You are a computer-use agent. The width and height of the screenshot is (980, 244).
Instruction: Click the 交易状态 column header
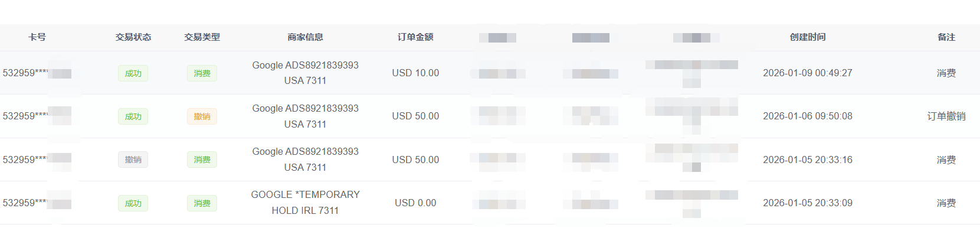(x=133, y=37)
